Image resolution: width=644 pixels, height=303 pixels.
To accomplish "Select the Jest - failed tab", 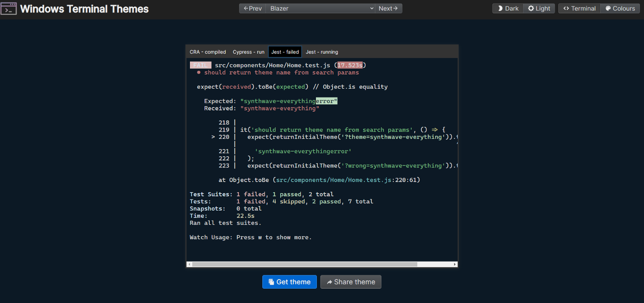I will pos(285,52).
